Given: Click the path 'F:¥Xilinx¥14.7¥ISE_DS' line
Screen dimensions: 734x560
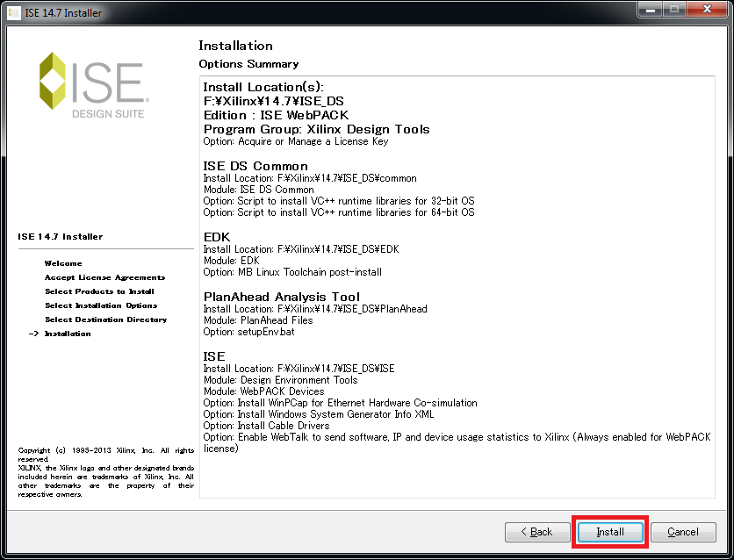Looking at the screenshot, I should [274, 101].
